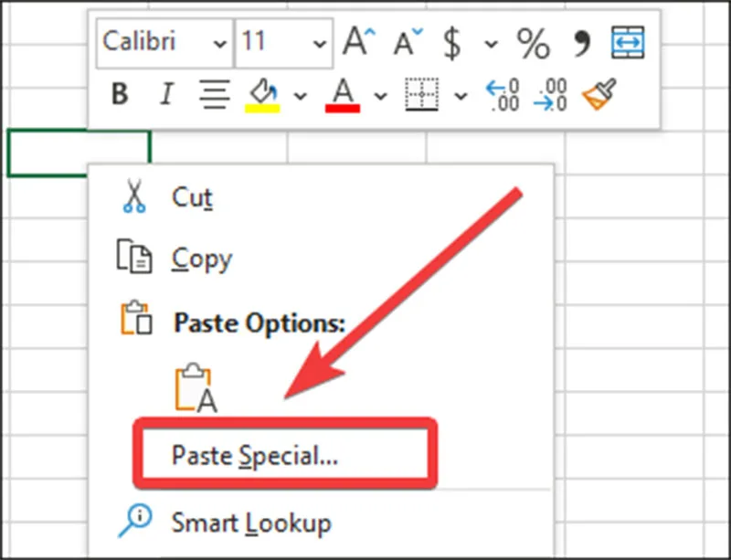Click the Merge & Center icon
This screenshot has width=731, height=560.
tap(628, 42)
